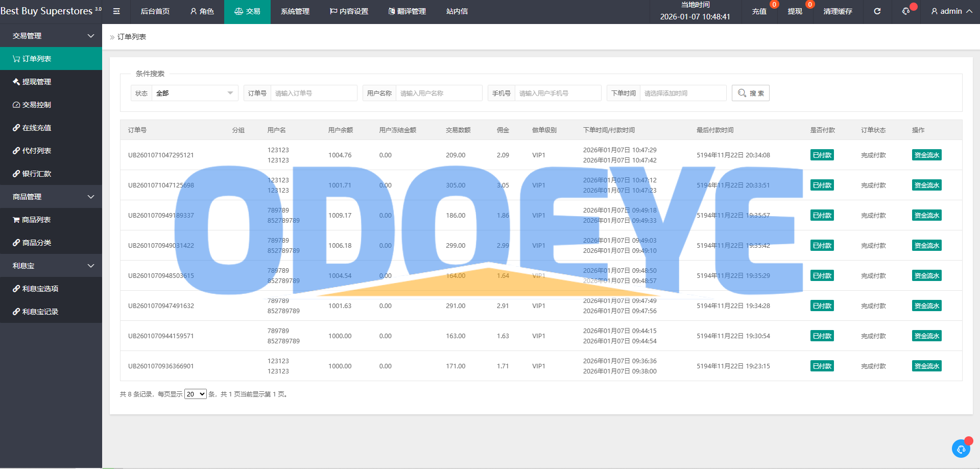The width and height of the screenshot is (980, 469).
Task: Collapse the 商品管理 sidebar section
Action: pos(51,197)
